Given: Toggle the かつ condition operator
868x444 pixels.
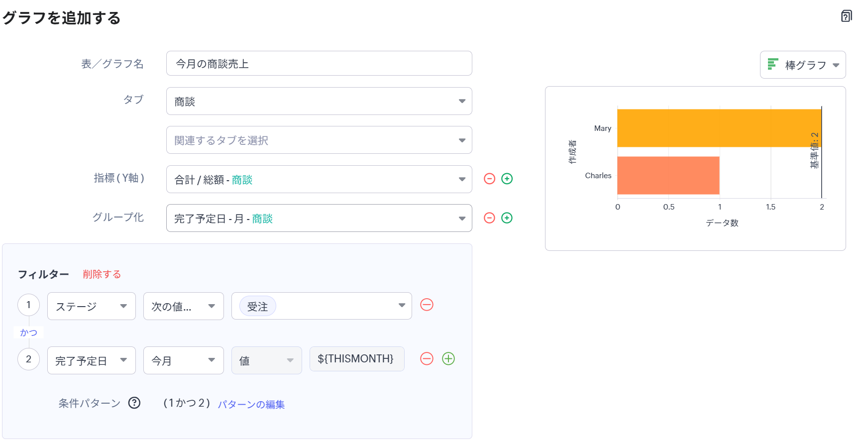Looking at the screenshot, I should pyautogui.click(x=28, y=333).
